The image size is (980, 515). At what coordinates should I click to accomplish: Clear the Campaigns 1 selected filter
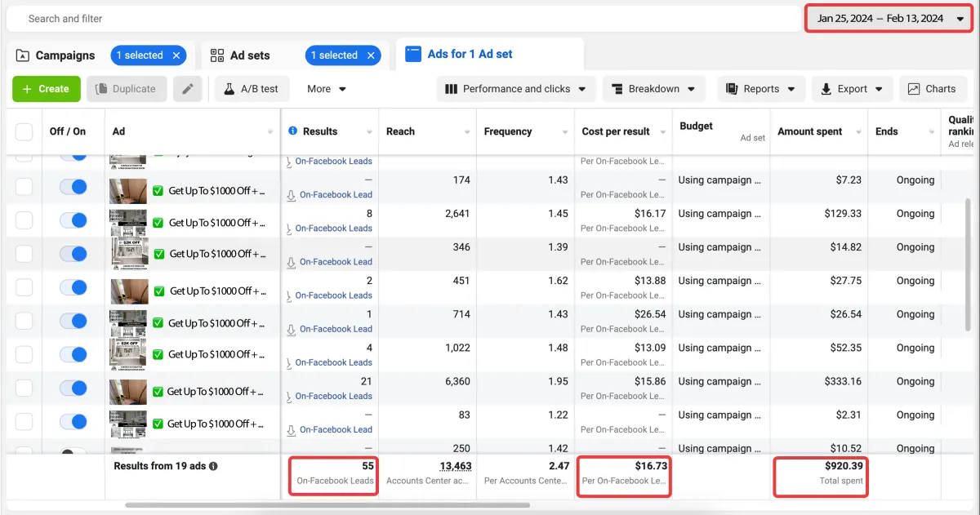click(x=176, y=55)
